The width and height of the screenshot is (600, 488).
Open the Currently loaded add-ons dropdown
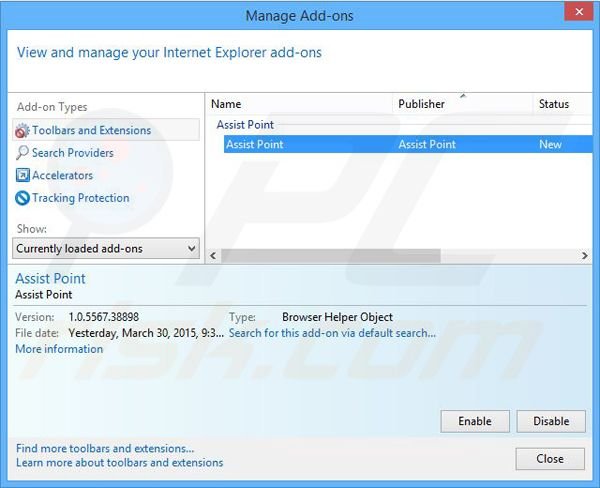click(x=106, y=248)
